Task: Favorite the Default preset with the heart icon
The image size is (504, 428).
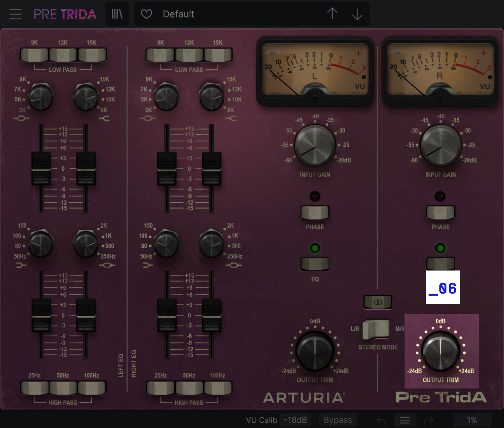Action: pyautogui.click(x=146, y=14)
